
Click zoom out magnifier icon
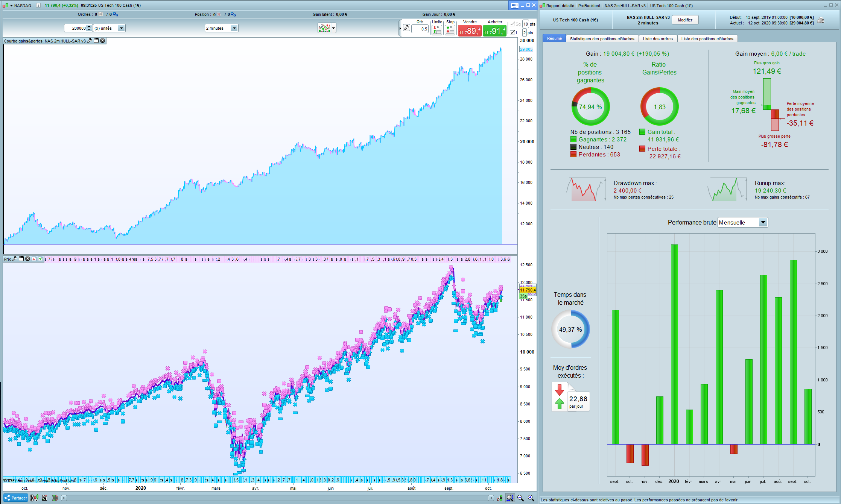point(520,498)
